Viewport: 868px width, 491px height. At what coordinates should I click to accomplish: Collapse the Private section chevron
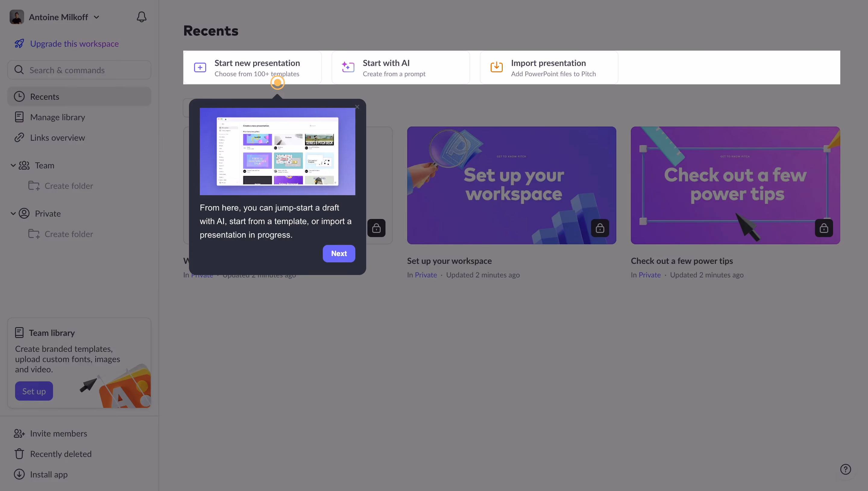pos(13,214)
